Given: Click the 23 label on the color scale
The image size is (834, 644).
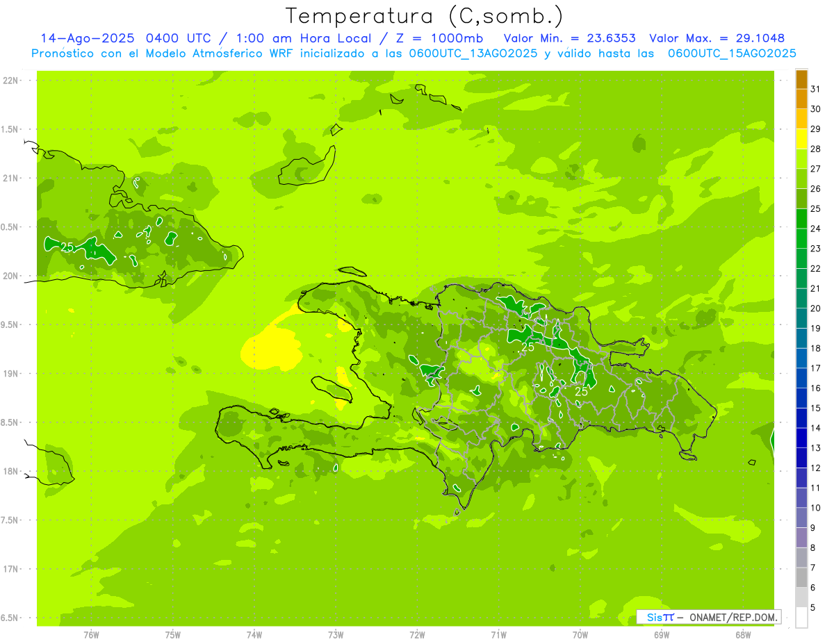Looking at the screenshot, I should click(815, 249).
